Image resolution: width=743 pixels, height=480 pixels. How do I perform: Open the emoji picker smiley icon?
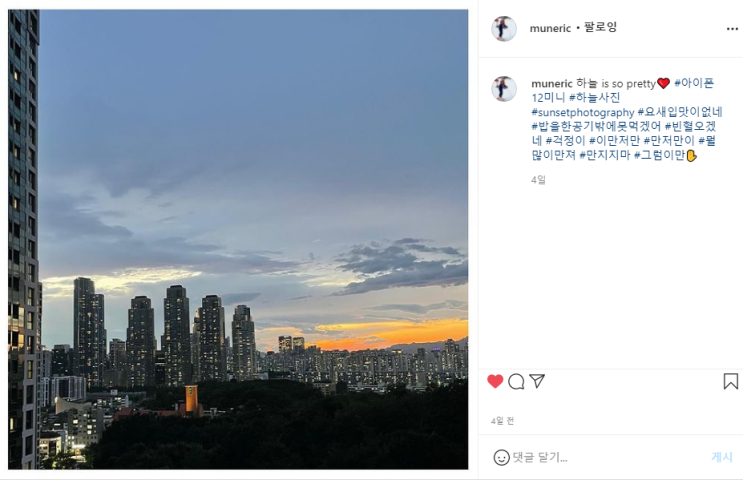click(x=501, y=457)
